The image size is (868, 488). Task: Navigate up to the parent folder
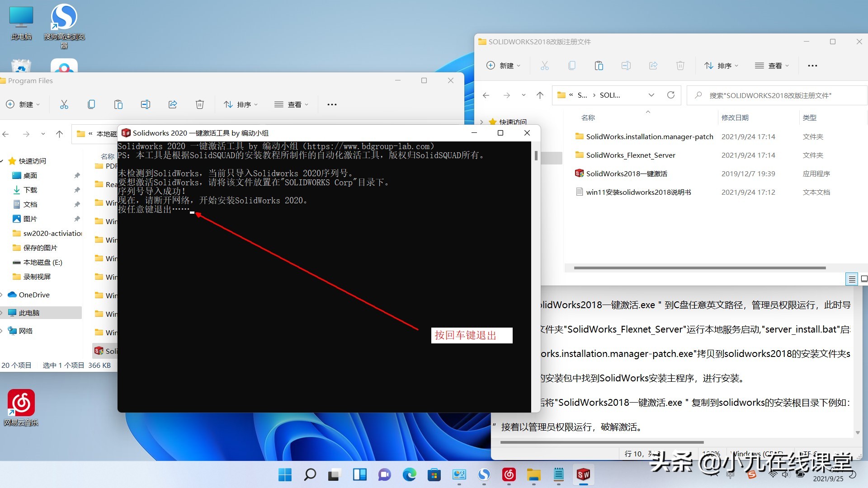[x=540, y=95]
